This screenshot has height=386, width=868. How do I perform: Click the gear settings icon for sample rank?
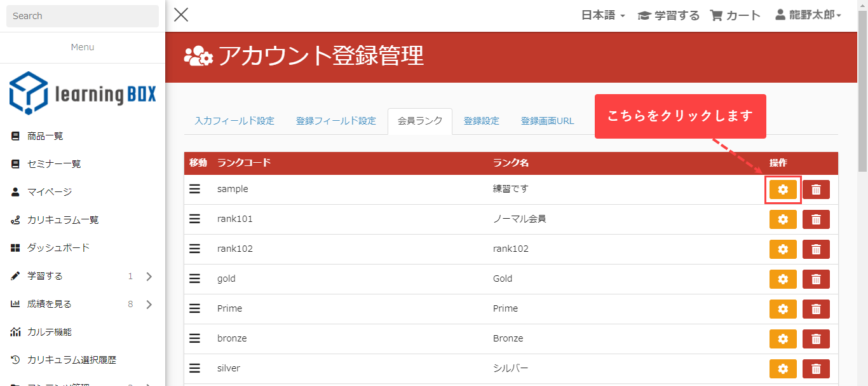[x=783, y=190]
